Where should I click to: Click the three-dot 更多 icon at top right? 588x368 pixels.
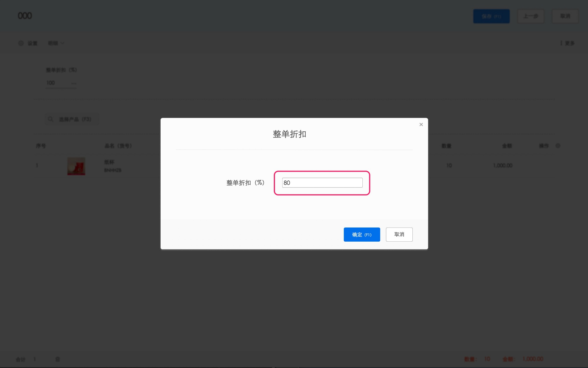click(x=561, y=43)
